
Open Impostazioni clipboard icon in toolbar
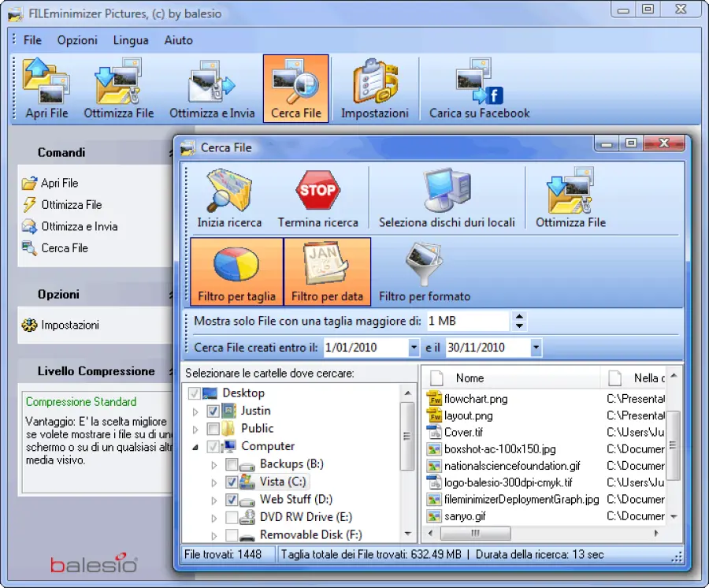point(374,87)
